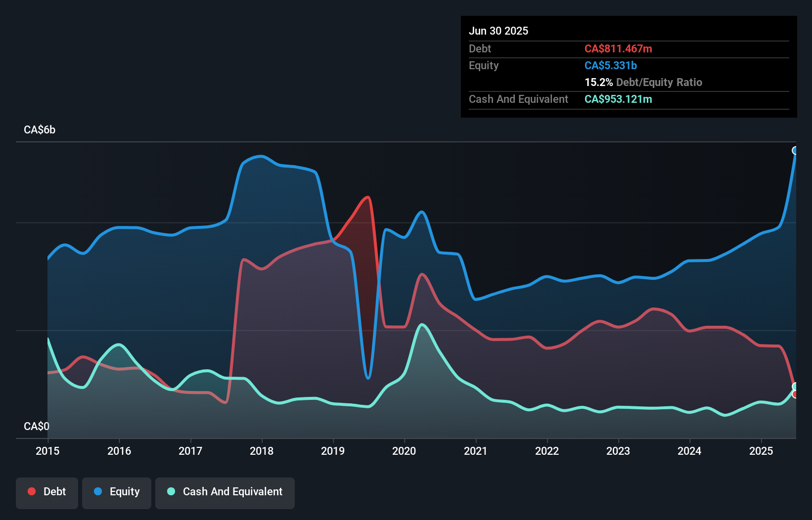Image resolution: width=812 pixels, height=520 pixels.
Task: Select the blue Equity endpoint marker
Action: coord(795,150)
